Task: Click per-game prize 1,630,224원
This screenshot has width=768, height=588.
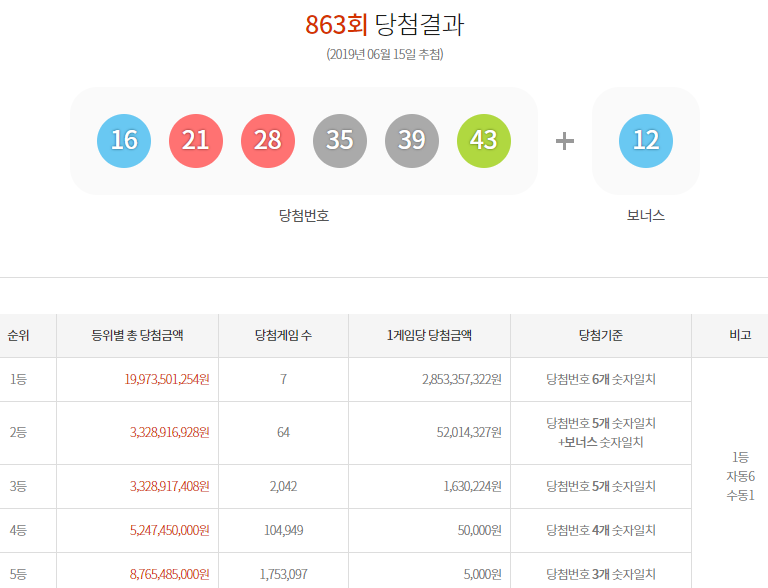Action: click(x=473, y=486)
